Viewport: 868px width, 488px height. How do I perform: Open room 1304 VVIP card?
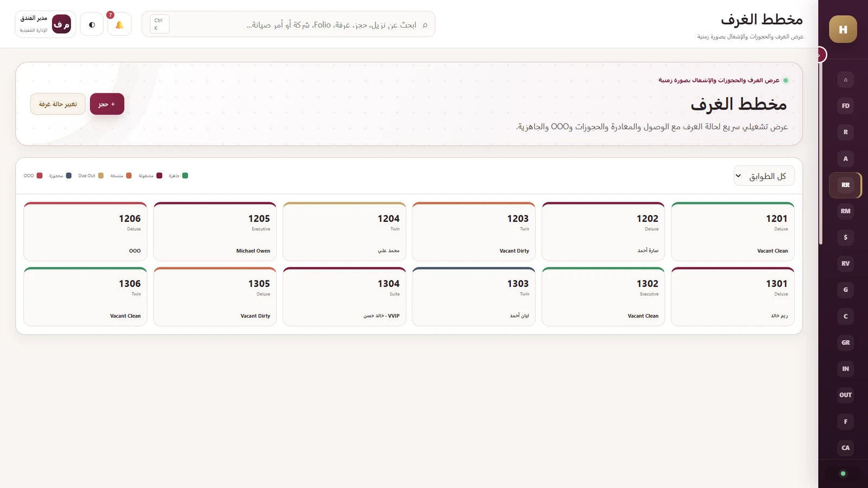[x=344, y=297]
